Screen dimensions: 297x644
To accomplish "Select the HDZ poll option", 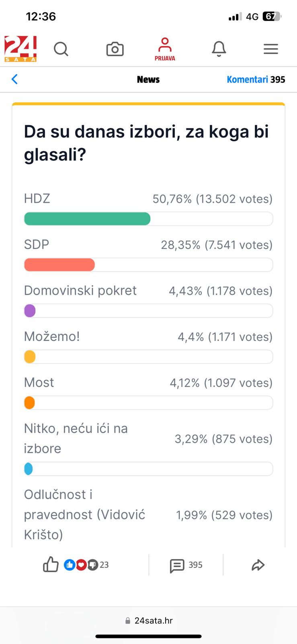I will click(37, 198).
